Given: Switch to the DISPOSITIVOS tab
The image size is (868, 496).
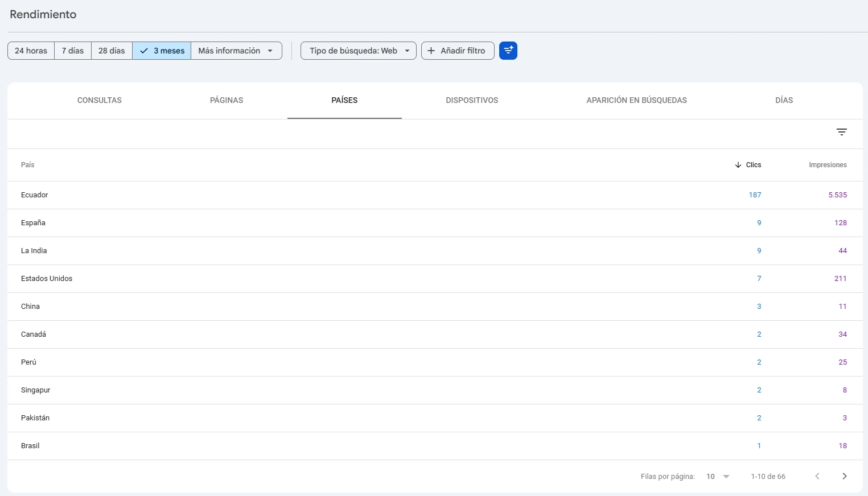Looking at the screenshot, I should coord(472,100).
